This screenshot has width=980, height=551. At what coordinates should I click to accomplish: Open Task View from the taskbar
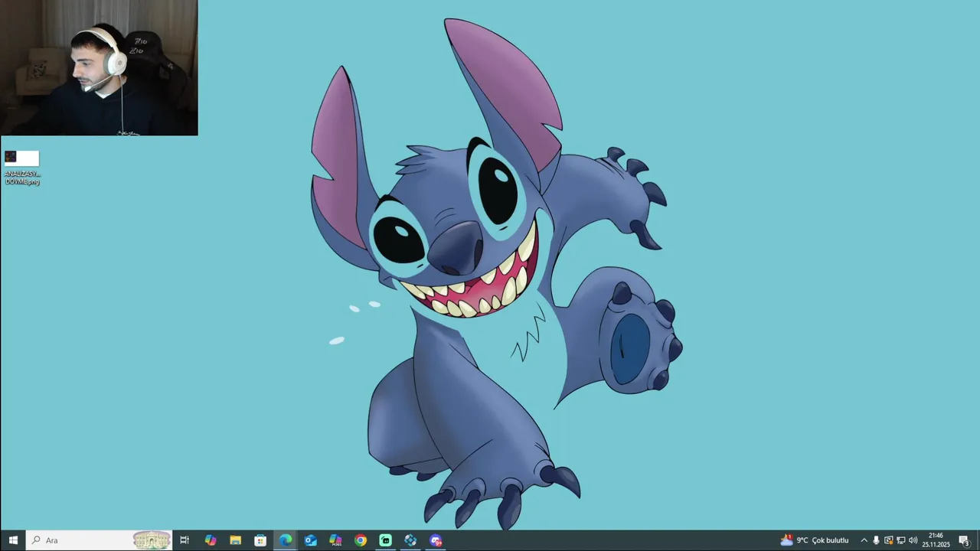click(x=185, y=540)
